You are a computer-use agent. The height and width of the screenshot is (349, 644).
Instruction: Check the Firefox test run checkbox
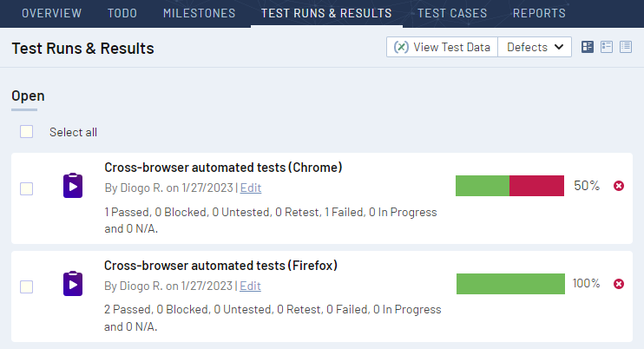click(27, 286)
